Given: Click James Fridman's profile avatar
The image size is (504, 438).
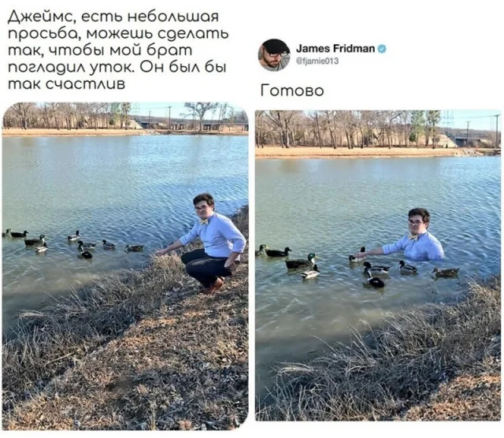Looking at the screenshot, I should pos(274,54).
